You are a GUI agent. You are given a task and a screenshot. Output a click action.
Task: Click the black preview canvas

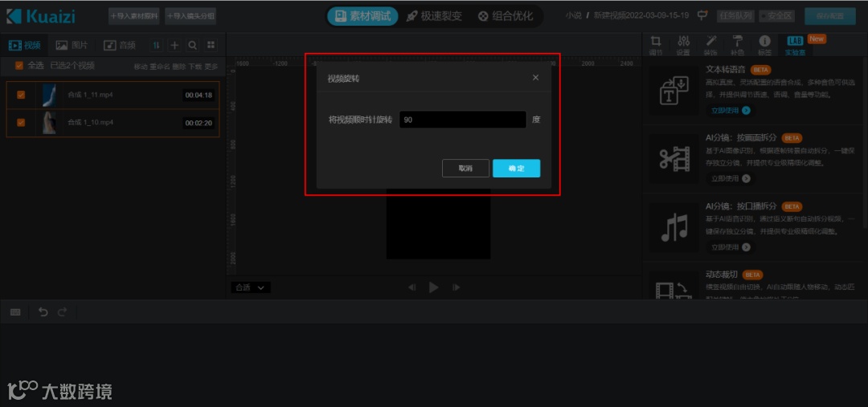[x=439, y=224]
